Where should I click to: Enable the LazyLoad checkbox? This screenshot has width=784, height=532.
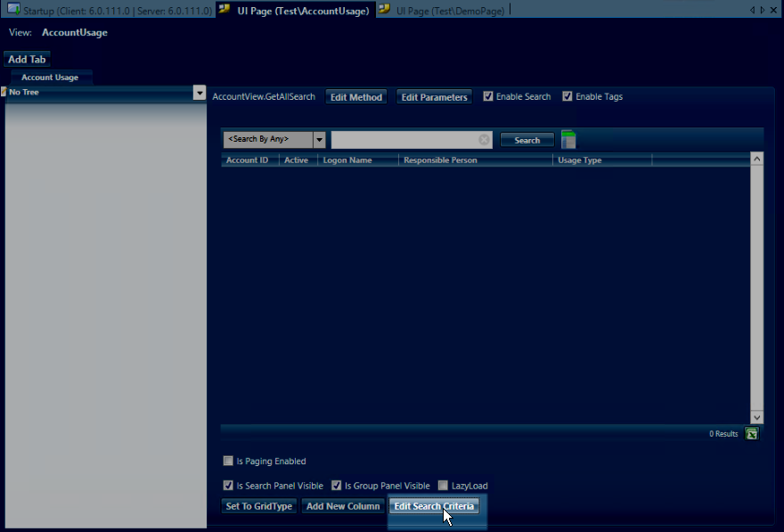[x=443, y=485]
